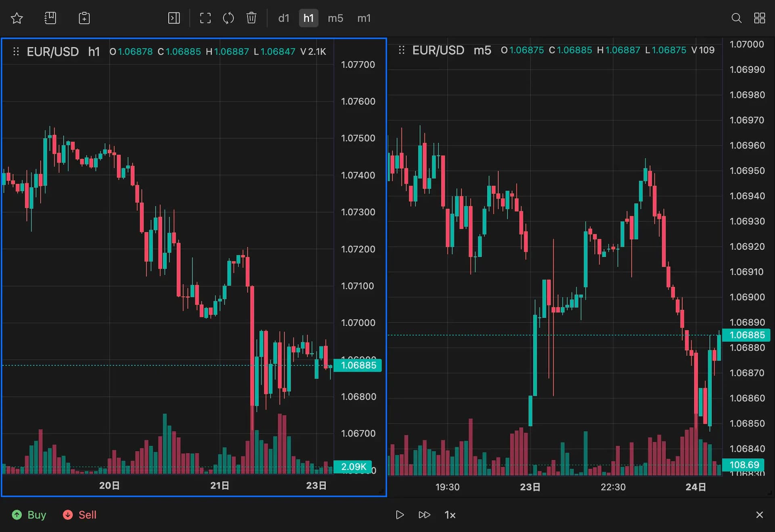This screenshot has width=775, height=532.
Task: Select the h1 timeframe
Action: click(x=308, y=18)
